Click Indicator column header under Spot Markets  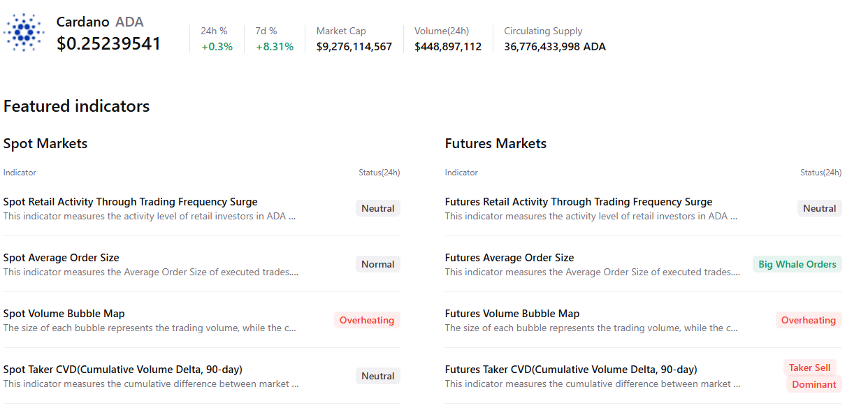pyautogui.click(x=20, y=173)
